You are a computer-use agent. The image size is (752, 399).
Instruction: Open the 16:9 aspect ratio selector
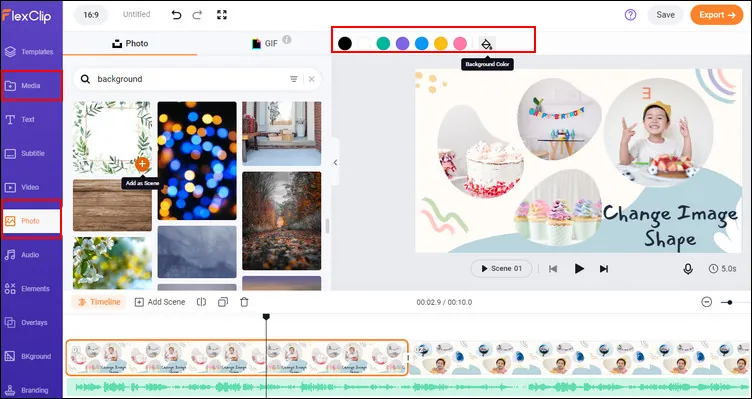91,15
